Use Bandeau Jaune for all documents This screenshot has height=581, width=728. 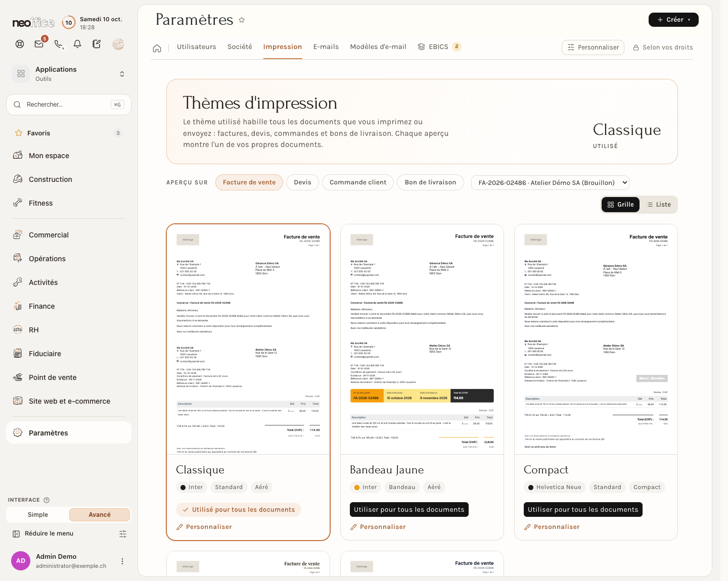[x=409, y=510]
